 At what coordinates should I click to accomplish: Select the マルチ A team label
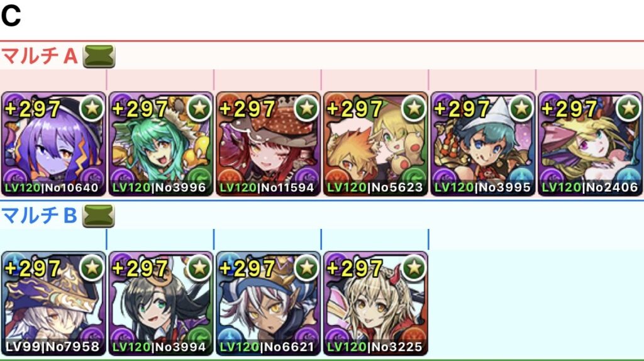click(40, 56)
